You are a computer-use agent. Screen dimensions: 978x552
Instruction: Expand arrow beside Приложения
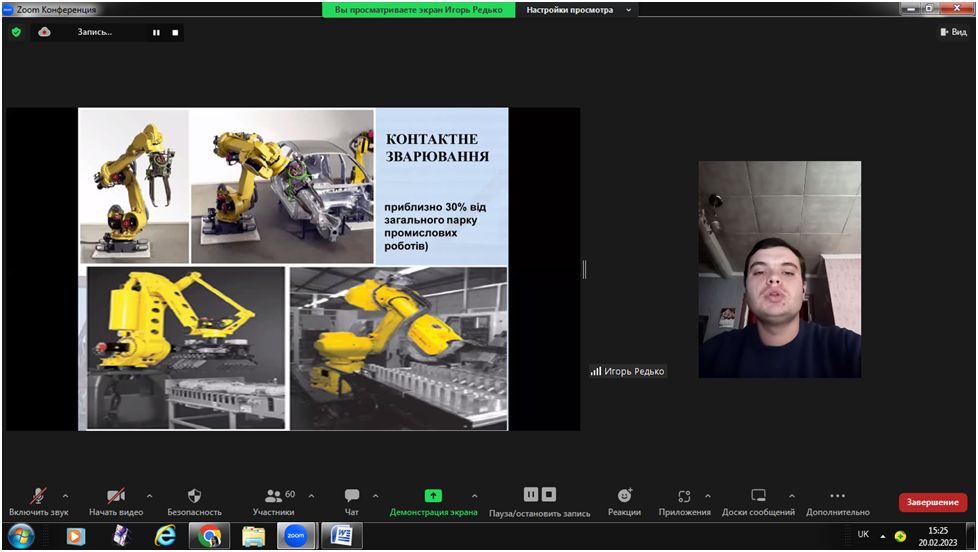[x=708, y=496]
